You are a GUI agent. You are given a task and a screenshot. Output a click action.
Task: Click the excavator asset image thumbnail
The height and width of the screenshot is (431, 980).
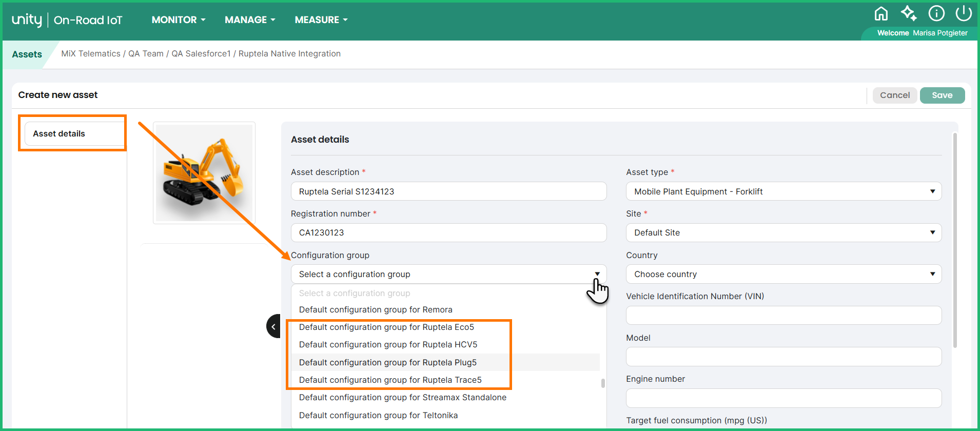click(x=204, y=173)
